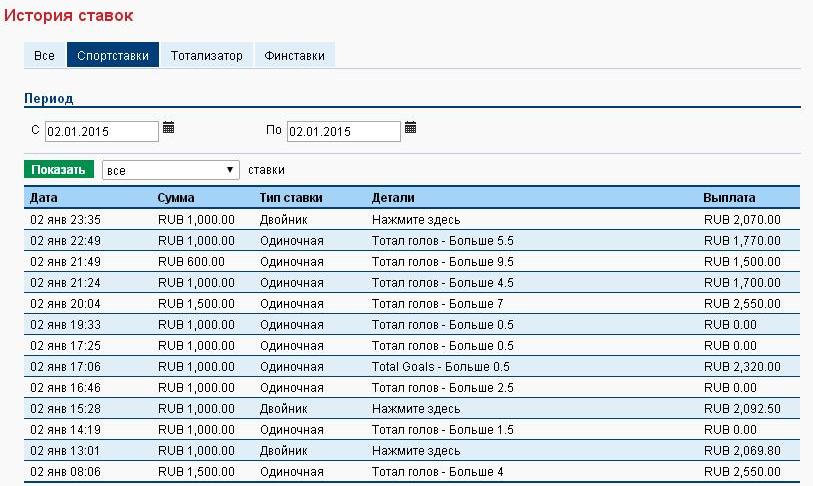The width and height of the screenshot is (813, 486).
Task: Select the 'Спортставки' tab
Action: click(113, 56)
